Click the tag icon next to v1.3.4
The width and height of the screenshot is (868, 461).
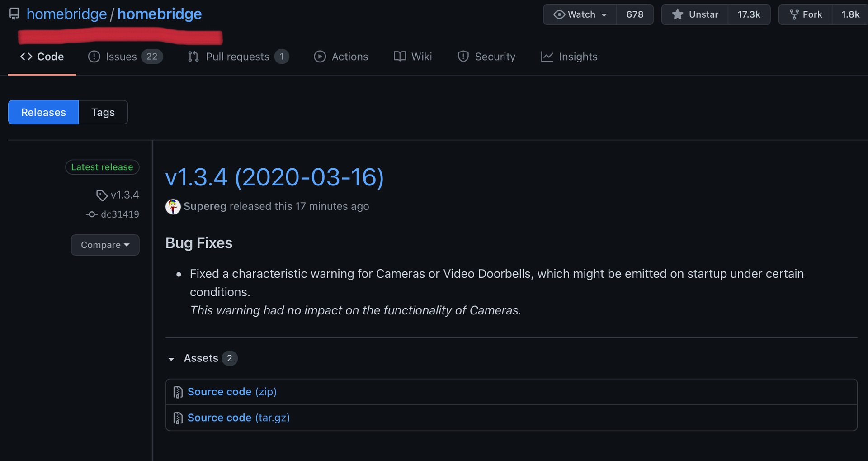tap(101, 195)
